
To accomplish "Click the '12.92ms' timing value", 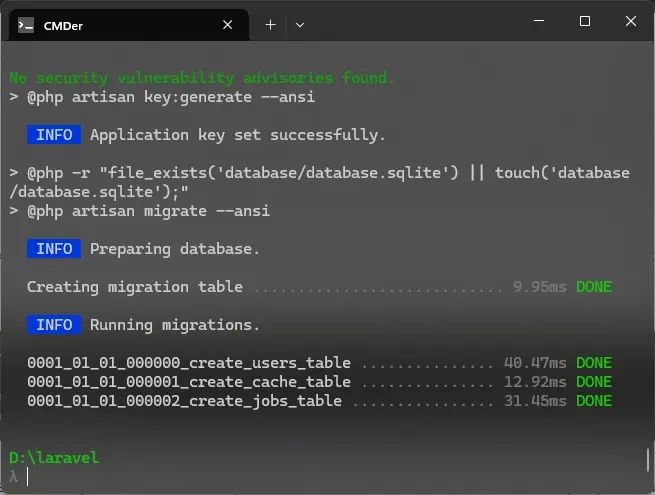I will pos(535,382).
